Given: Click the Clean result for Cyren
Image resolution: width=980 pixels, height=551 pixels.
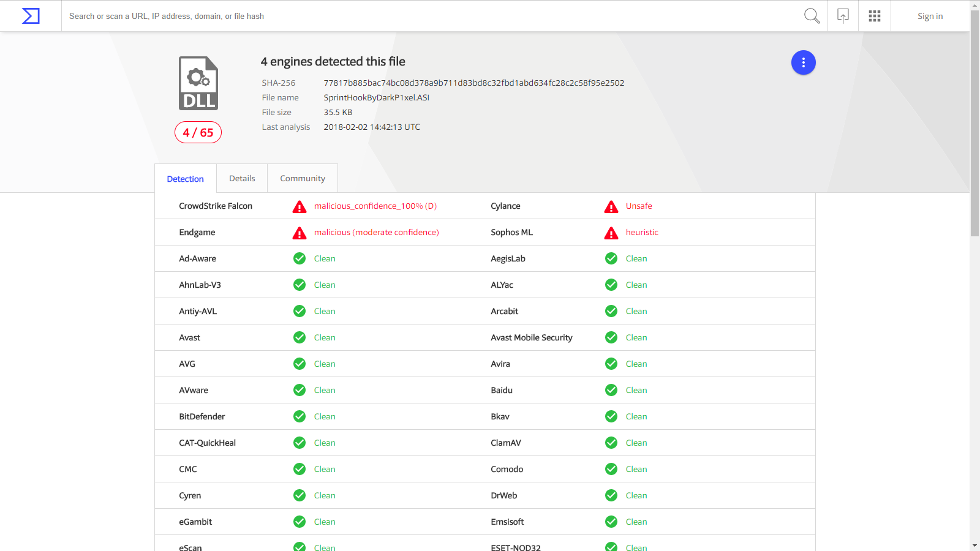Looking at the screenshot, I should click(325, 495).
